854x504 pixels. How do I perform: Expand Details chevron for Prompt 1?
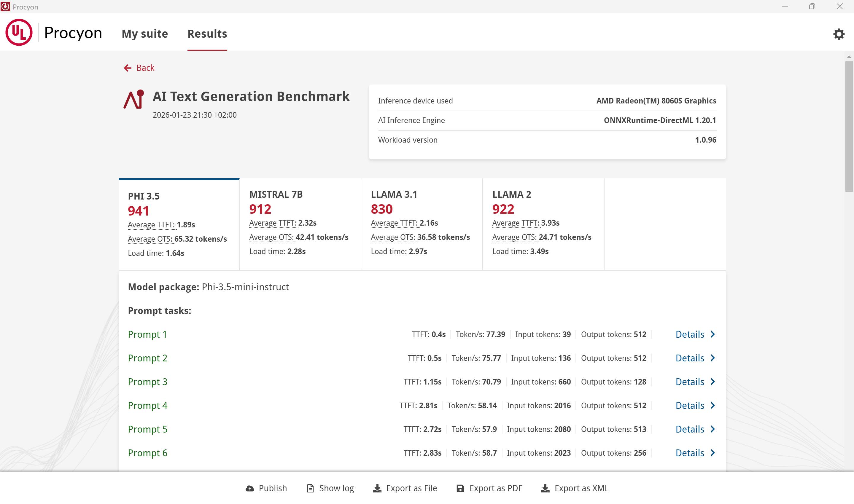pos(713,334)
